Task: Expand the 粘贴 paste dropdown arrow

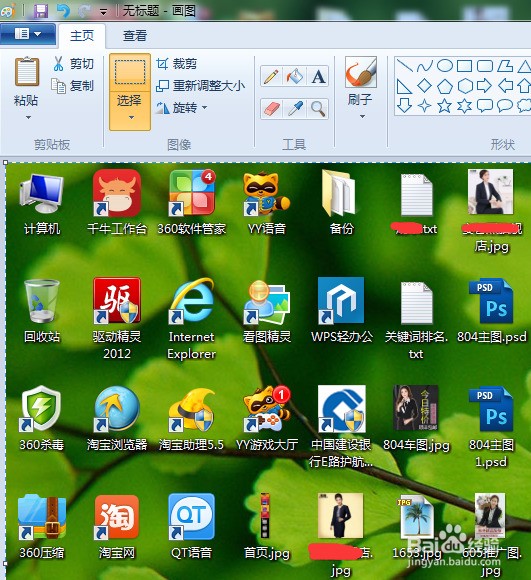Action: click(28, 118)
